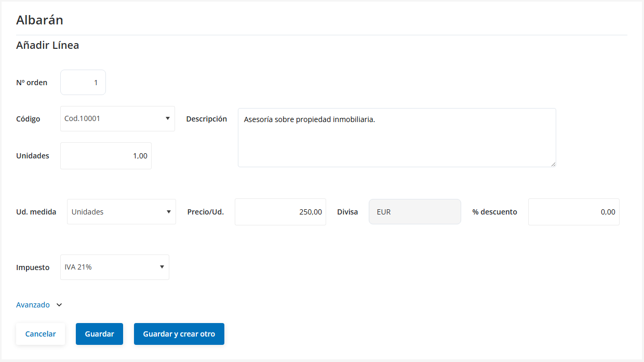The width and height of the screenshot is (644, 362).
Task: Open the Ud. medida dropdown
Action: (122, 212)
